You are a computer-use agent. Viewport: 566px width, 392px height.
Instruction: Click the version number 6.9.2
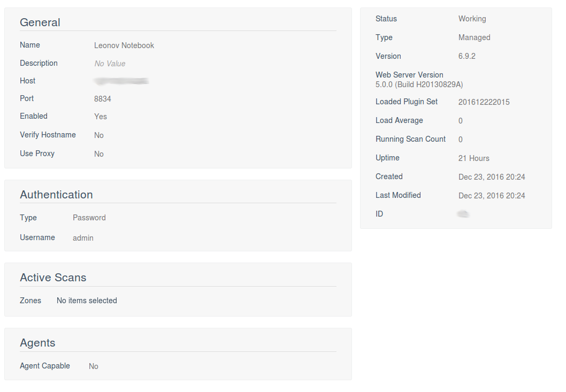(x=466, y=56)
